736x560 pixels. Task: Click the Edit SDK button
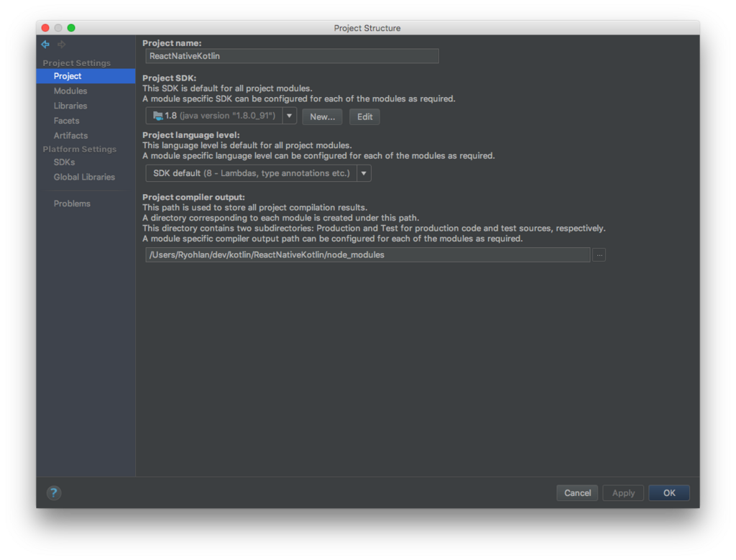pyautogui.click(x=364, y=117)
